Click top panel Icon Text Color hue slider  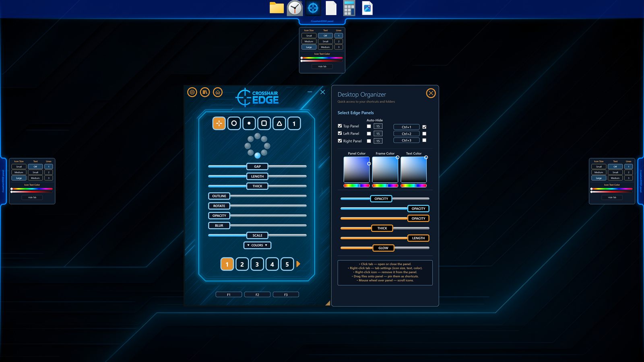[x=322, y=58]
